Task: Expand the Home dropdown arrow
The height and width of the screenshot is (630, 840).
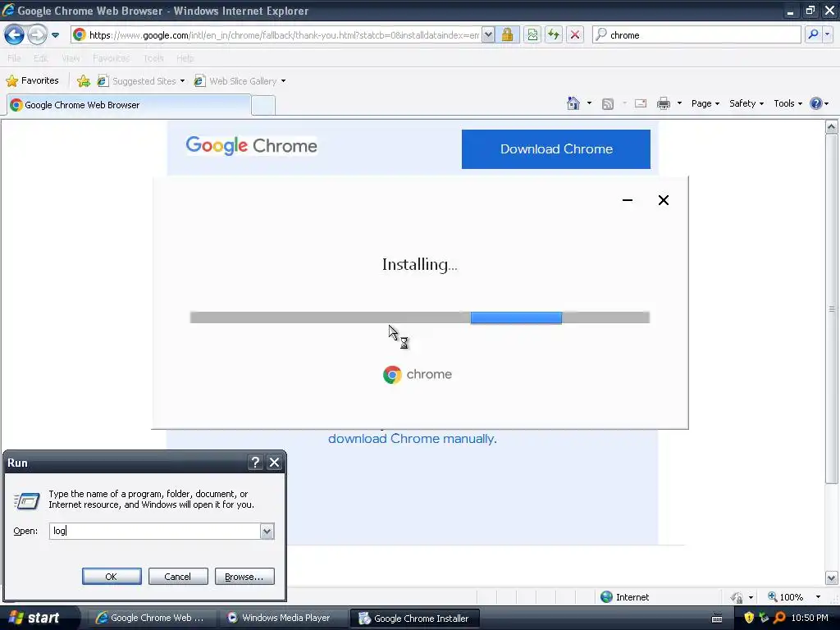Action: click(589, 103)
